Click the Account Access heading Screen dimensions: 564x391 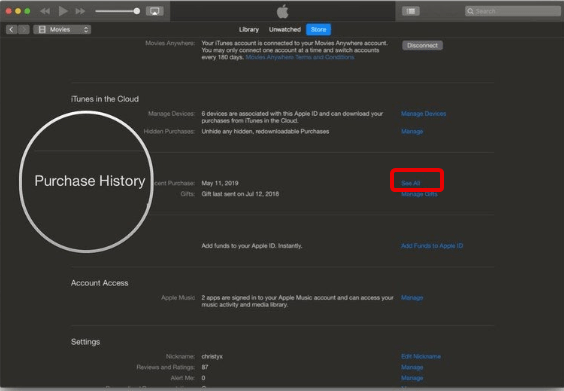(99, 283)
